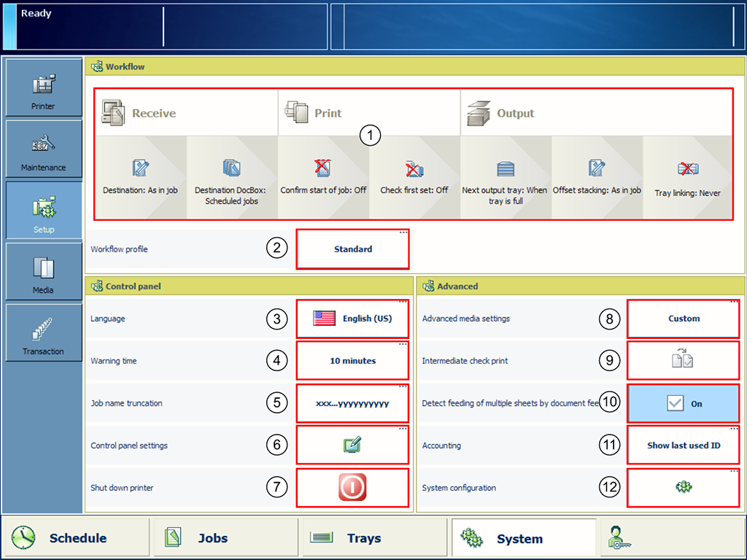Open Maintenance section in sidebar

pos(43,149)
